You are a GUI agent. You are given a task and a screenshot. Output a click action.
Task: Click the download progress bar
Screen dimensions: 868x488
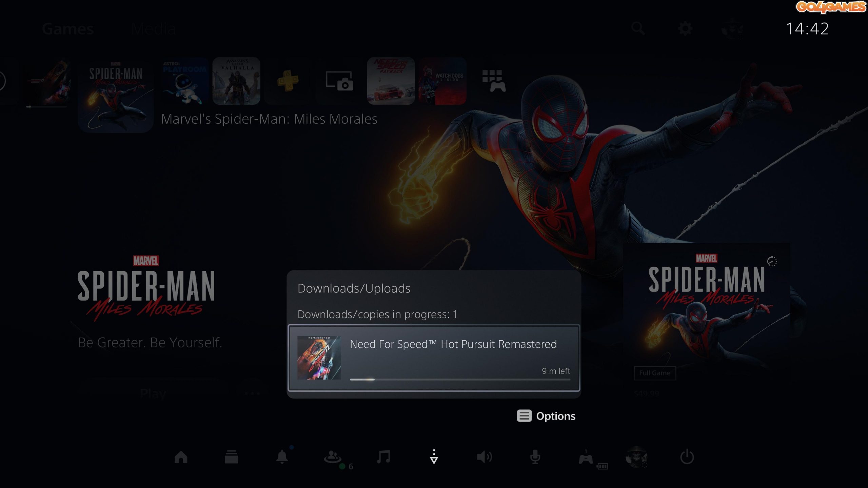tap(460, 380)
